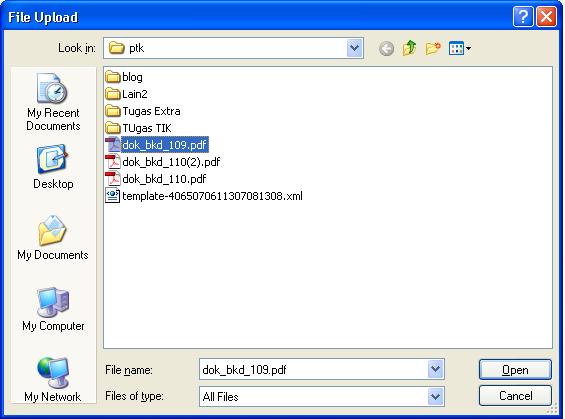565x419 pixels.
Task: Select the dok_bkd_110(2).pdf file
Action: 163,162
